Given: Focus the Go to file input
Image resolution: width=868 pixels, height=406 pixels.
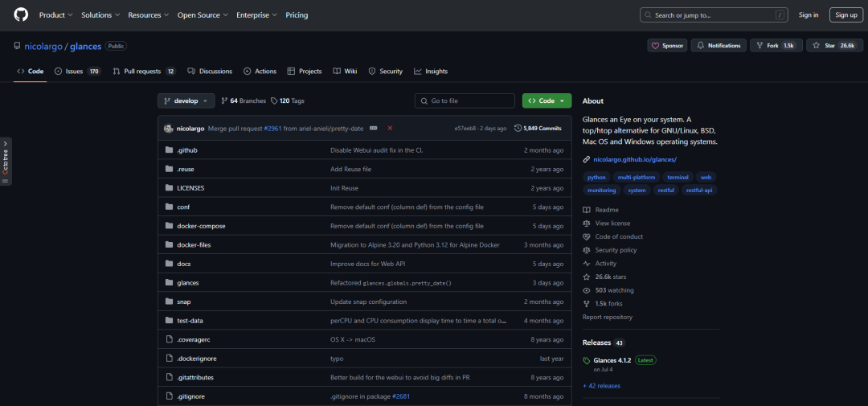Looking at the screenshot, I should pos(465,100).
